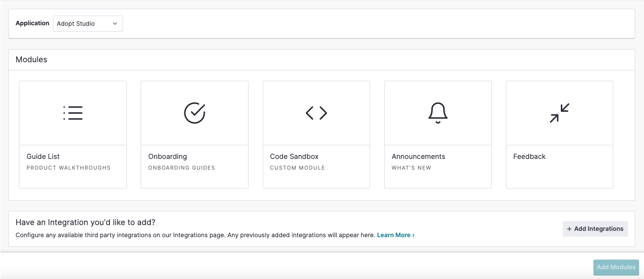Click the WHAT'S NEW subtitle
The width and height of the screenshot is (644, 279).
[x=411, y=168]
